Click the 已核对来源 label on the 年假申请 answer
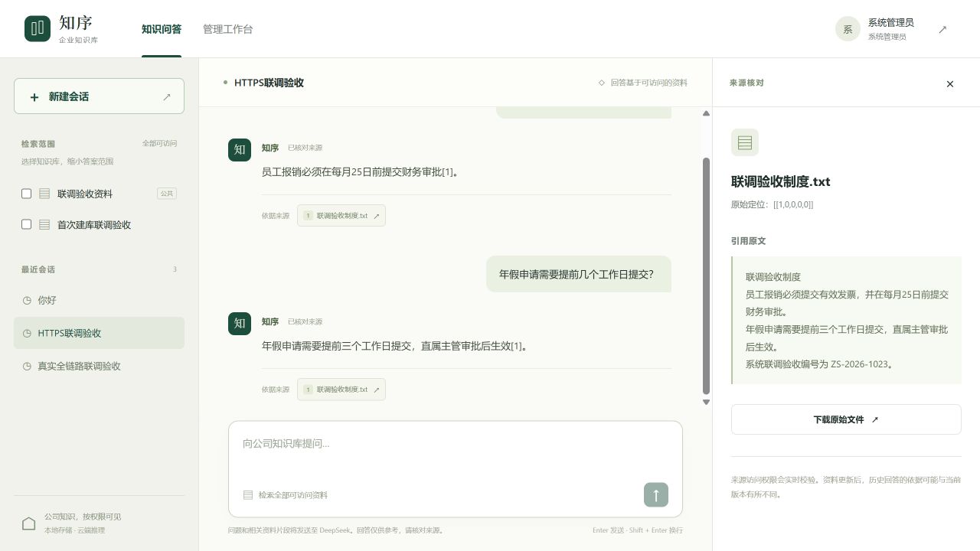 305,322
